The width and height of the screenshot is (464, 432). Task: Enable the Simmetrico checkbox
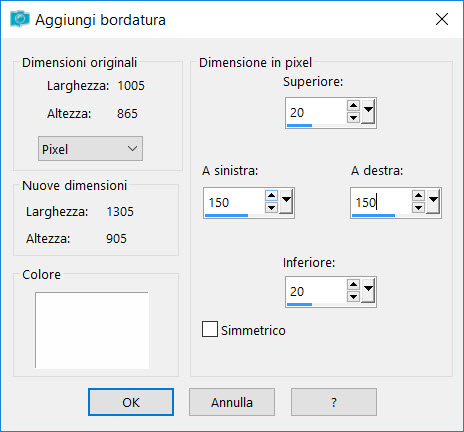pos(210,329)
